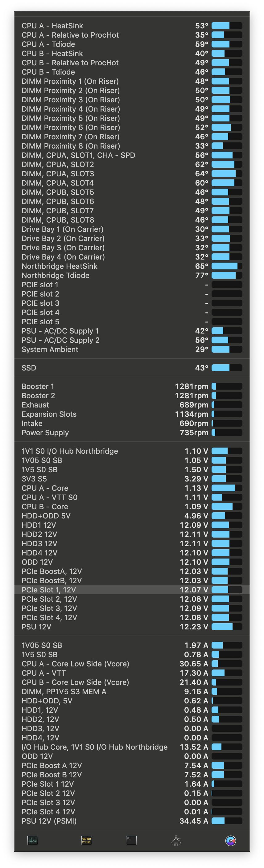Launch Terminal from the bottom bar

[131, 840]
